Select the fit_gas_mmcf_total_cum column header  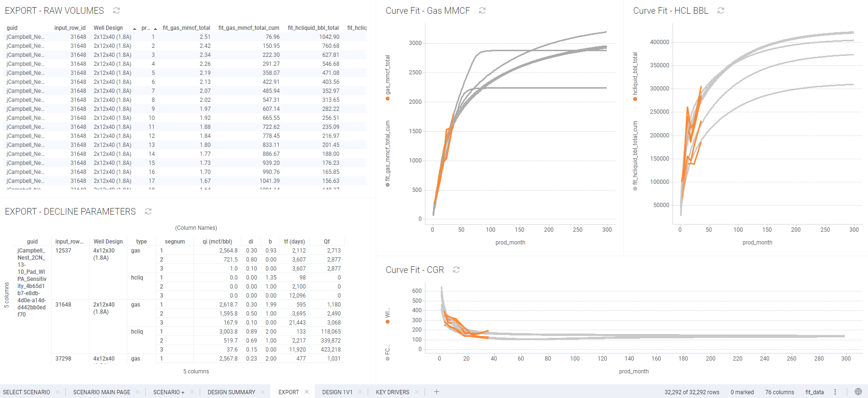(248, 28)
